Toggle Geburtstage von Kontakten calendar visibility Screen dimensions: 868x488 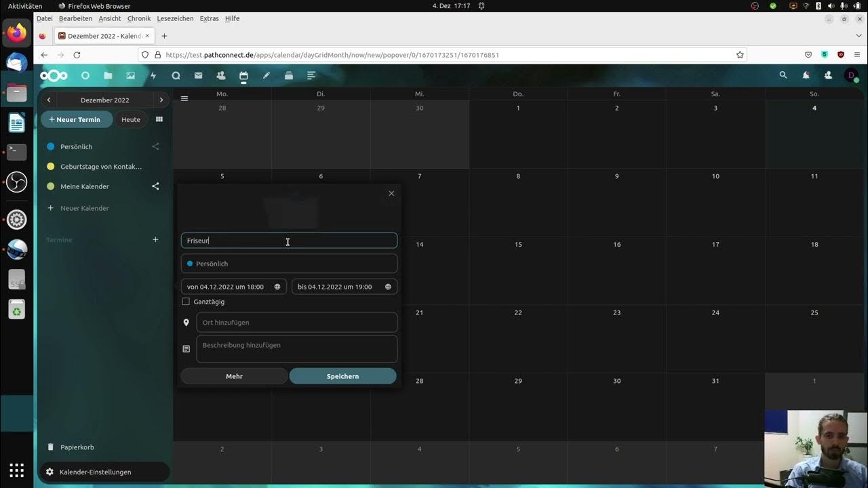click(x=50, y=166)
